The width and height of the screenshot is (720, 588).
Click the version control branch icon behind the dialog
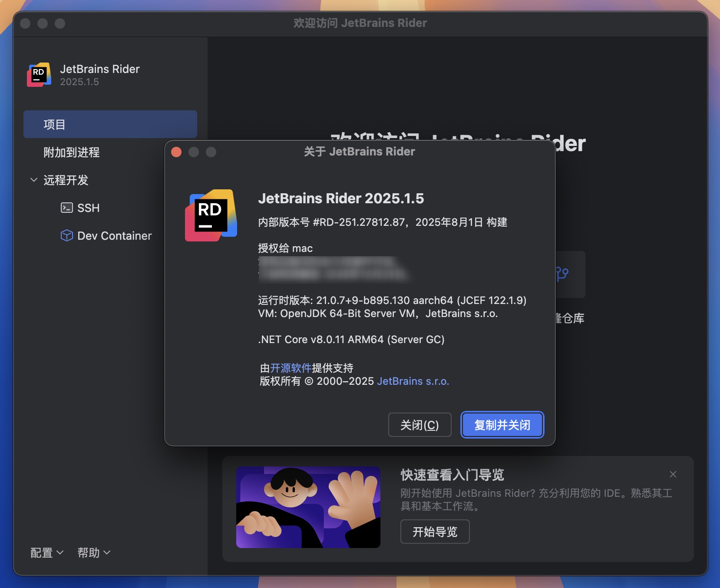(x=562, y=274)
